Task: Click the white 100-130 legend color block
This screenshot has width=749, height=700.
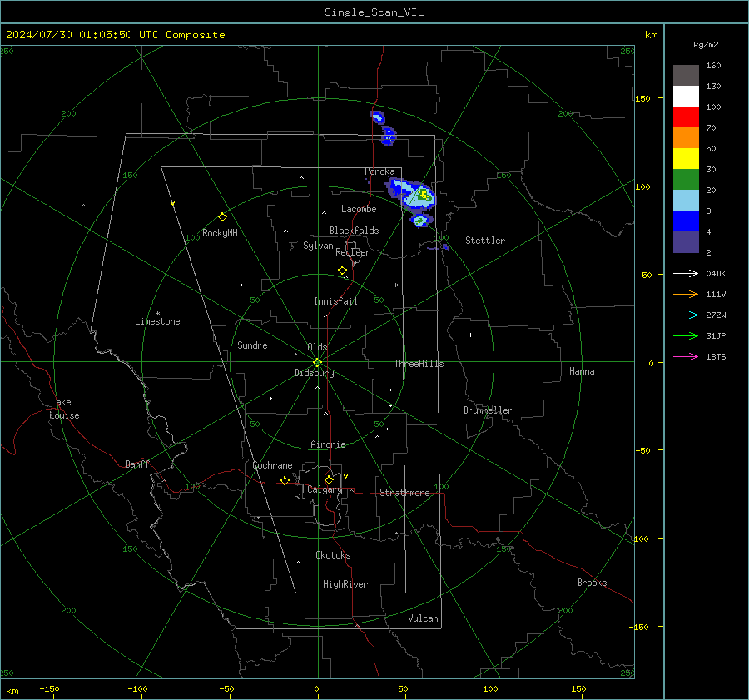Action: tap(686, 97)
